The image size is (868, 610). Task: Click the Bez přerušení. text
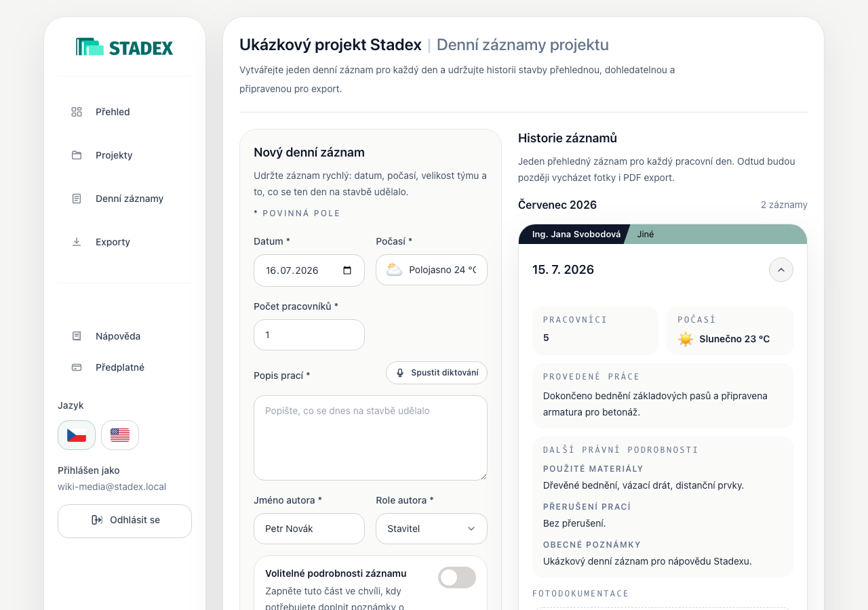[x=574, y=523]
